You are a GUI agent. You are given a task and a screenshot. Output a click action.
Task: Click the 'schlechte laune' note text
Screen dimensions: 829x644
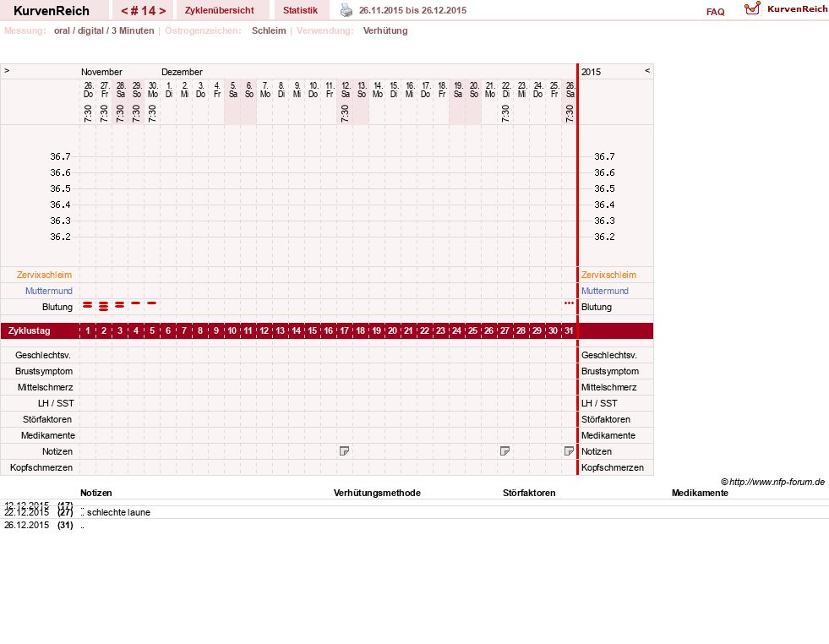pos(118,512)
